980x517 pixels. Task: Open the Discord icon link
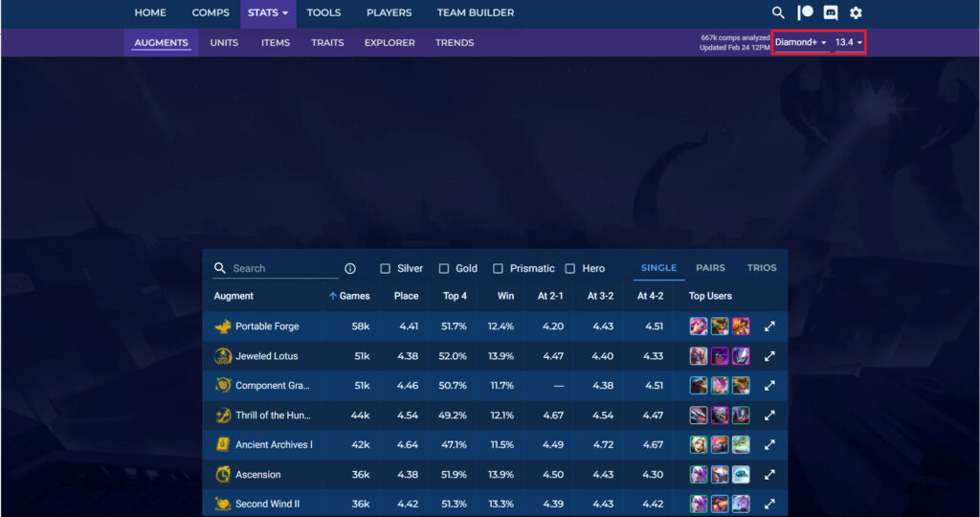(x=830, y=12)
